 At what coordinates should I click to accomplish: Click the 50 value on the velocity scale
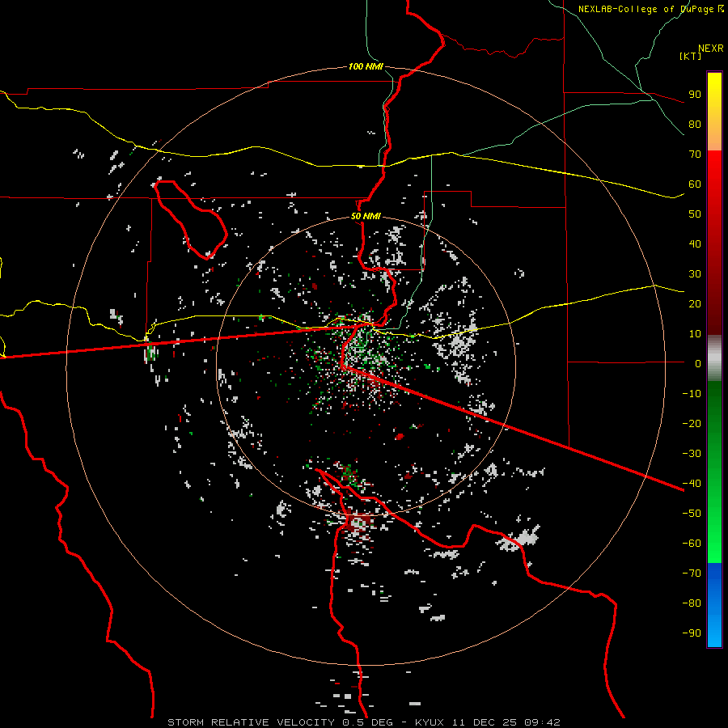(695, 214)
